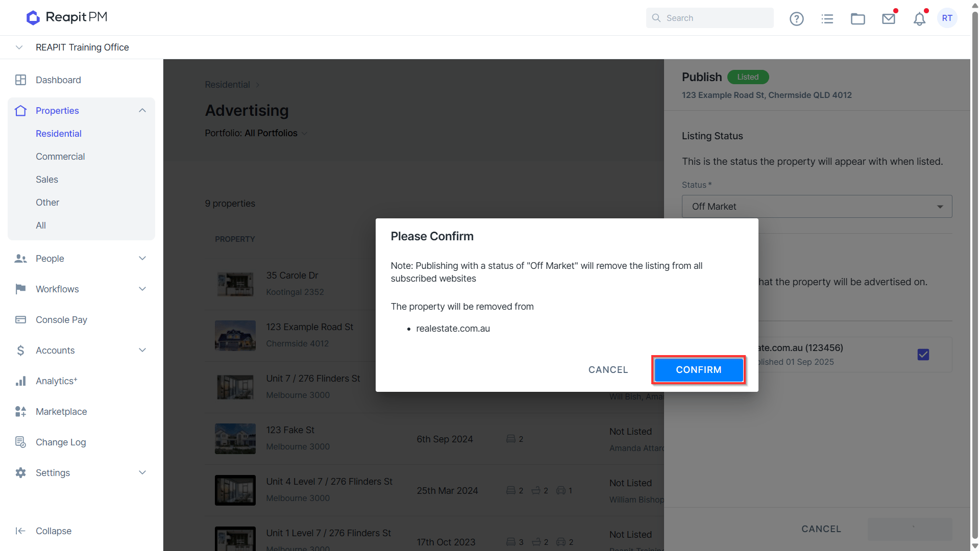The width and height of the screenshot is (980, 551).
Task: Expand the People menu chevron
Action: point(142,258)
